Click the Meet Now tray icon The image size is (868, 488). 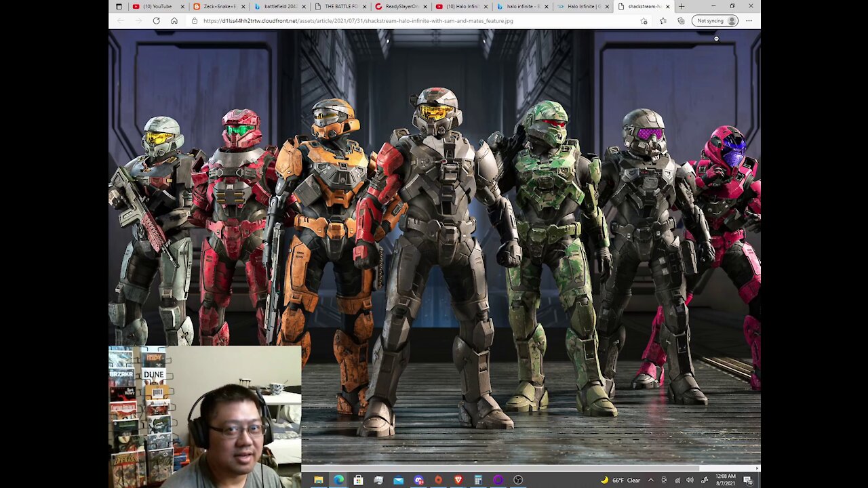click(x=664, y=480)
